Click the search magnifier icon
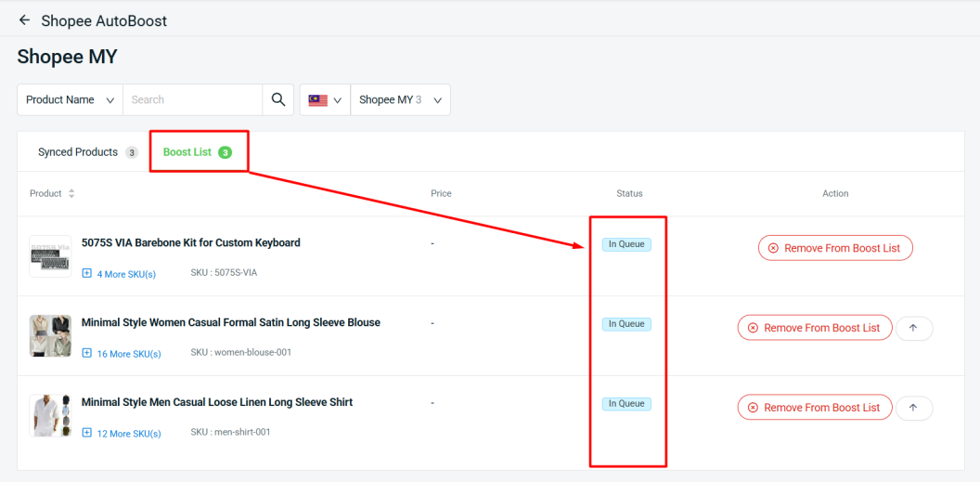This screenshot has width=980, height=482. point(278,99)
